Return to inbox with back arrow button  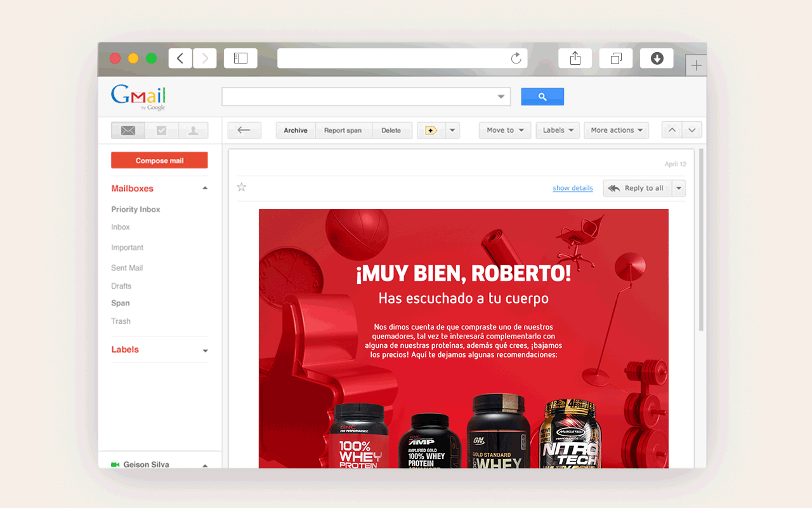(x=244, y=130)
